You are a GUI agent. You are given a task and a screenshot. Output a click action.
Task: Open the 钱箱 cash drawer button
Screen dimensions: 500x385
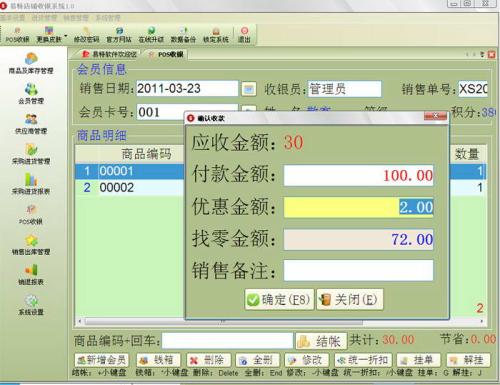point(158,360)
